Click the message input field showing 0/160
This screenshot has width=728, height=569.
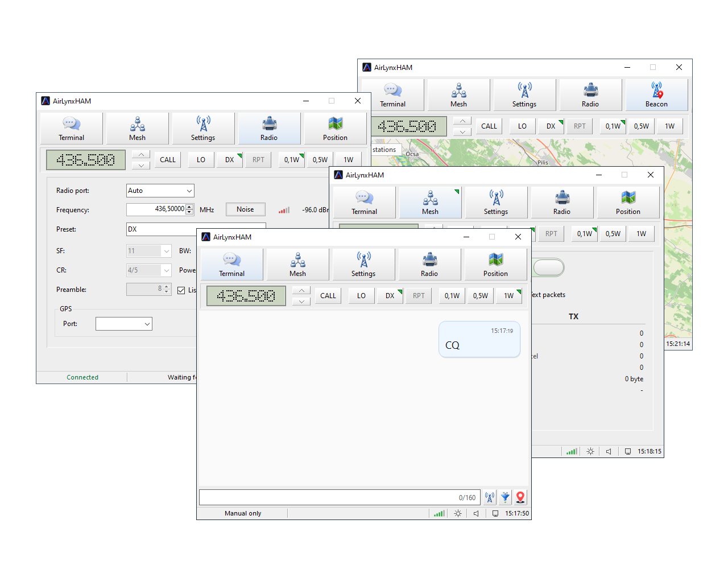(x=340, y=497)
